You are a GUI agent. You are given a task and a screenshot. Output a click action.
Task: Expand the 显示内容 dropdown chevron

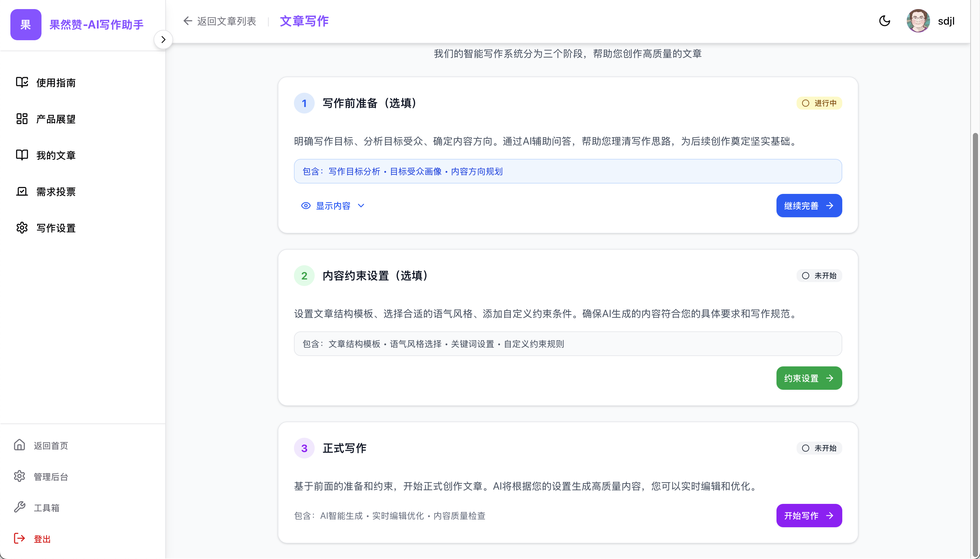tap(361, 206)
